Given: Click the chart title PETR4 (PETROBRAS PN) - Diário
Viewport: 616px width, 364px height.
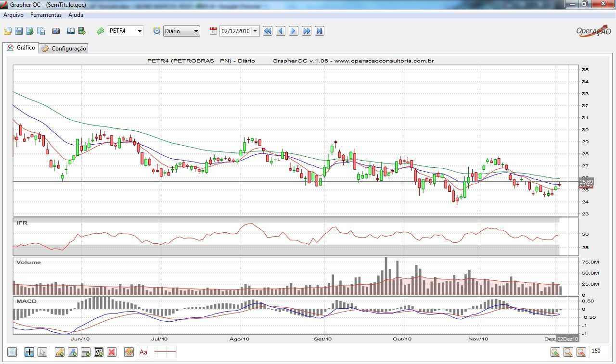Looking at the screenshot, I should pyautogui.click(x=201, y=61).
